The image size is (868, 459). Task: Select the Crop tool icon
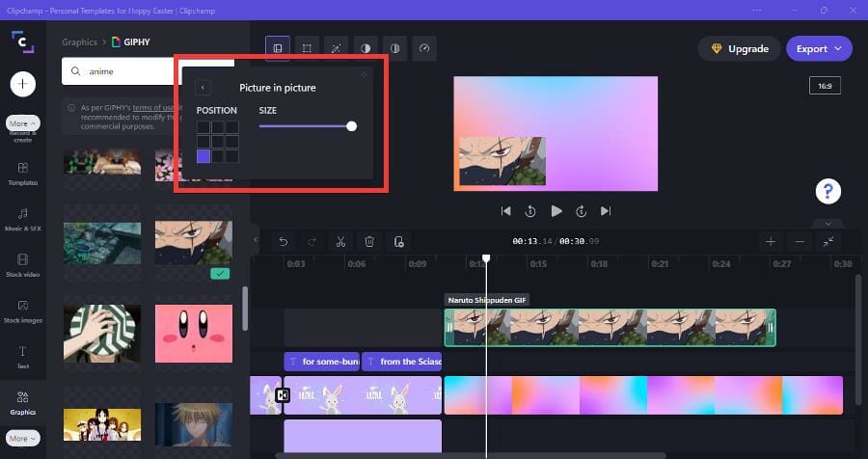(307, 48)
